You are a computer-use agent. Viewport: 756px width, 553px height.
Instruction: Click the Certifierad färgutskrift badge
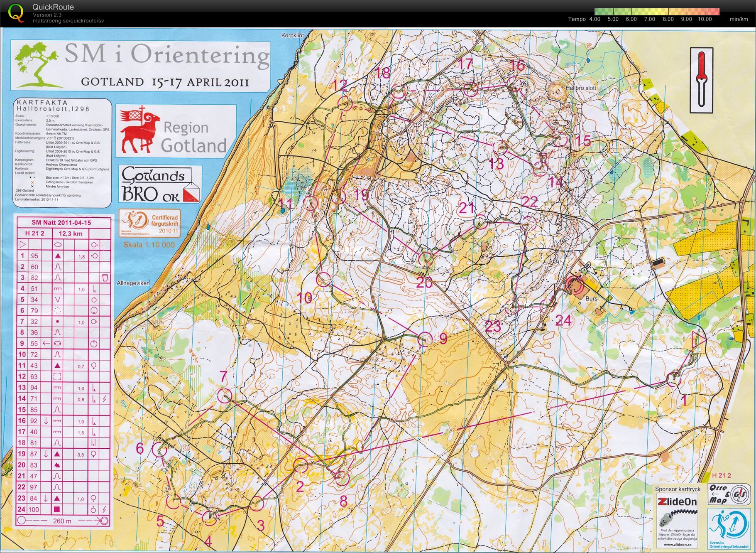(150, 223)
